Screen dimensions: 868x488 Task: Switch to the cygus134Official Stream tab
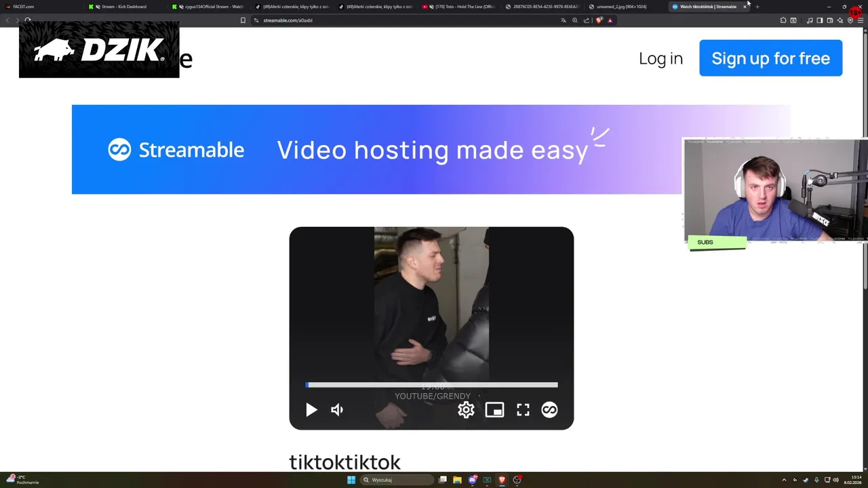pos(209,7)
